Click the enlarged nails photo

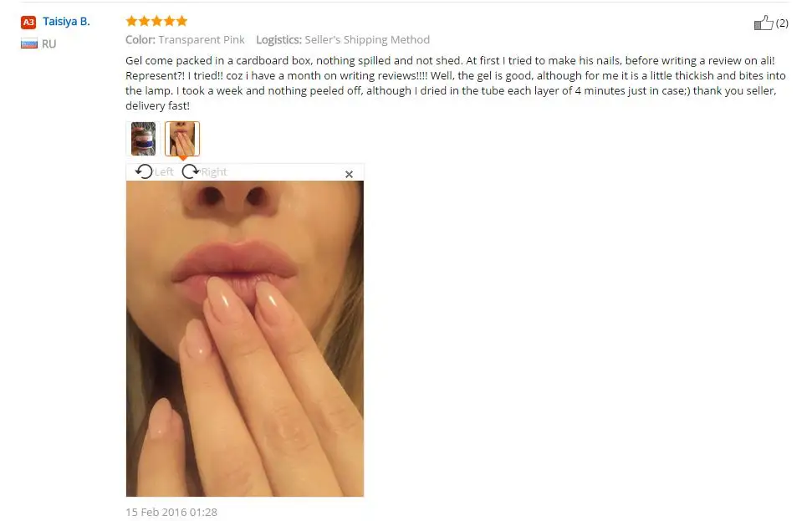245,339
